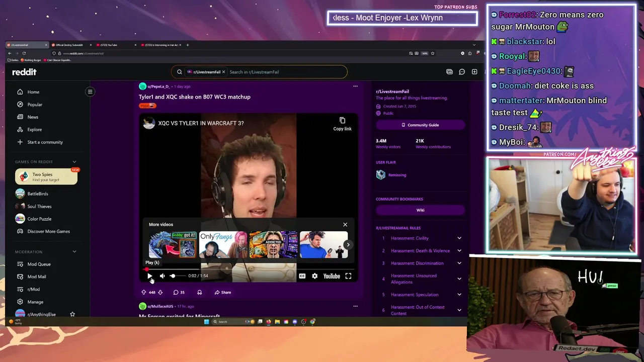The image size is (644, 362).
Task: Show next More videos suggestions arrow
Action: (x=348, y=245)
